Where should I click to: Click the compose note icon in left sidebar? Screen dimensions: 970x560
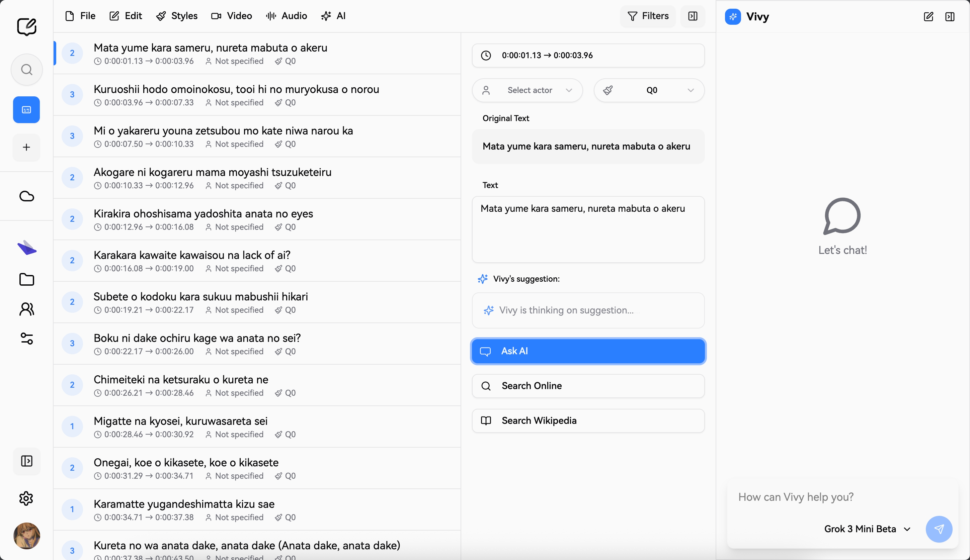click(26, 26)
